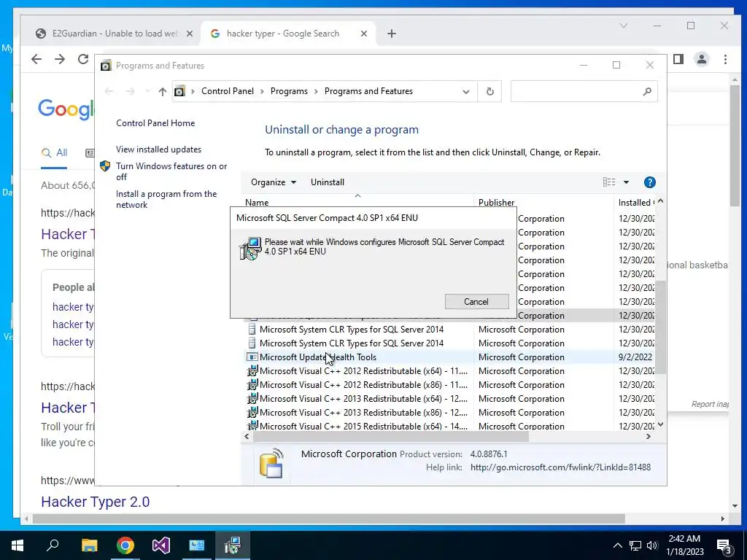Open Turn Windows features on or off
The height and width of the screenshot is (560, 747).
(x=171, y=171)
